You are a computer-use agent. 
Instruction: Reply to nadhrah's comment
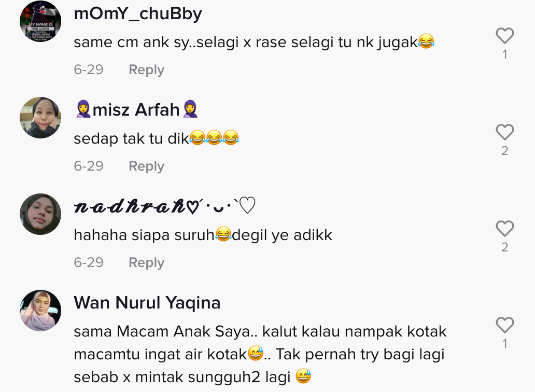146,263
